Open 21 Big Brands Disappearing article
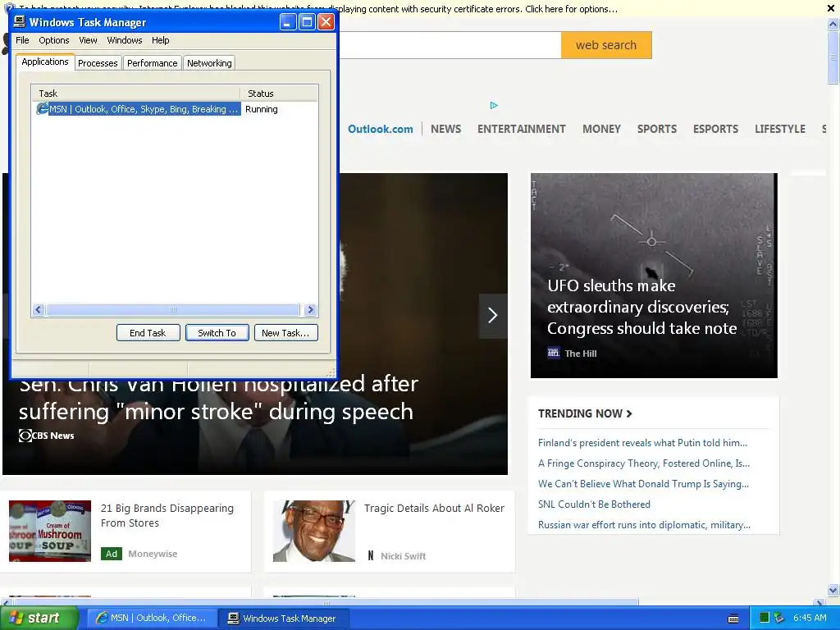 point(167,515)
